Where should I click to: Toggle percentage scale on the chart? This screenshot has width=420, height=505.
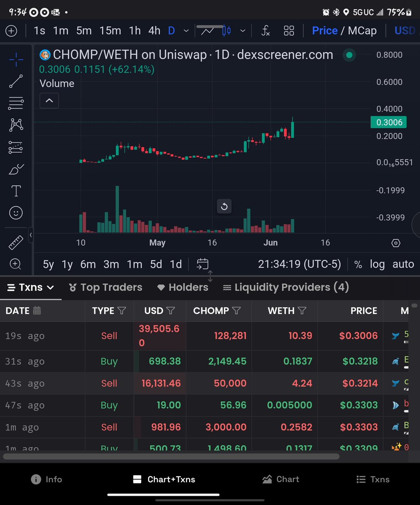point(358,264)
